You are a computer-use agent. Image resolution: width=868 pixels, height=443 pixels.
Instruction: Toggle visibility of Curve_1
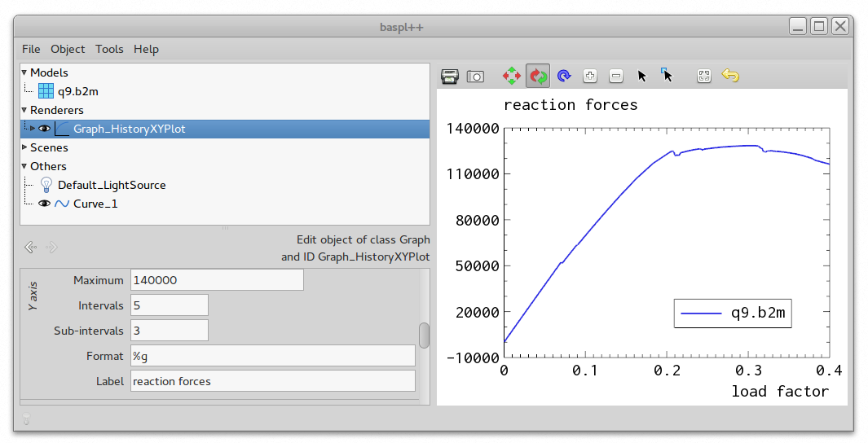(x=45, y=204)
